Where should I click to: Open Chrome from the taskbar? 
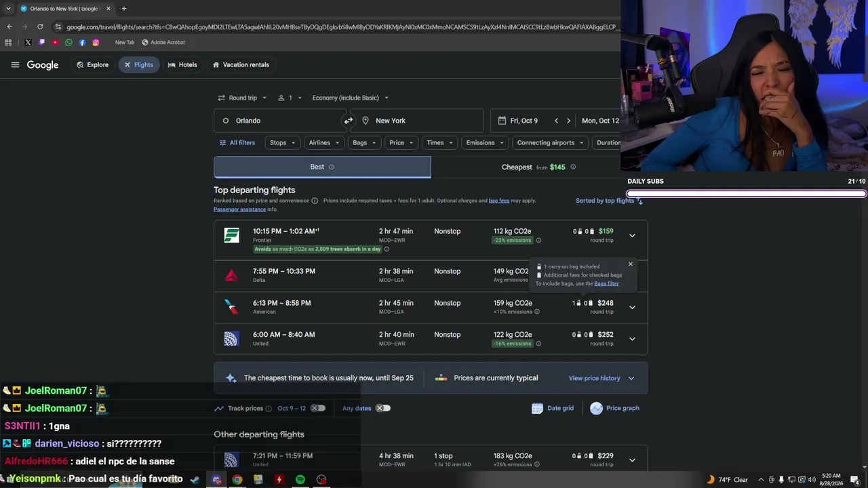click(x=237, y=479)
